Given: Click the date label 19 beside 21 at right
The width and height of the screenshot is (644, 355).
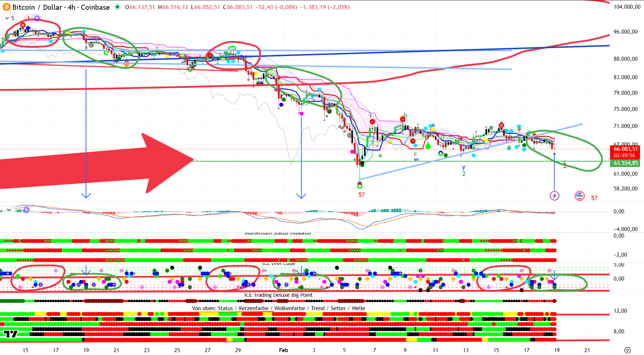Looking at the screenshot, I should point(557,350).
